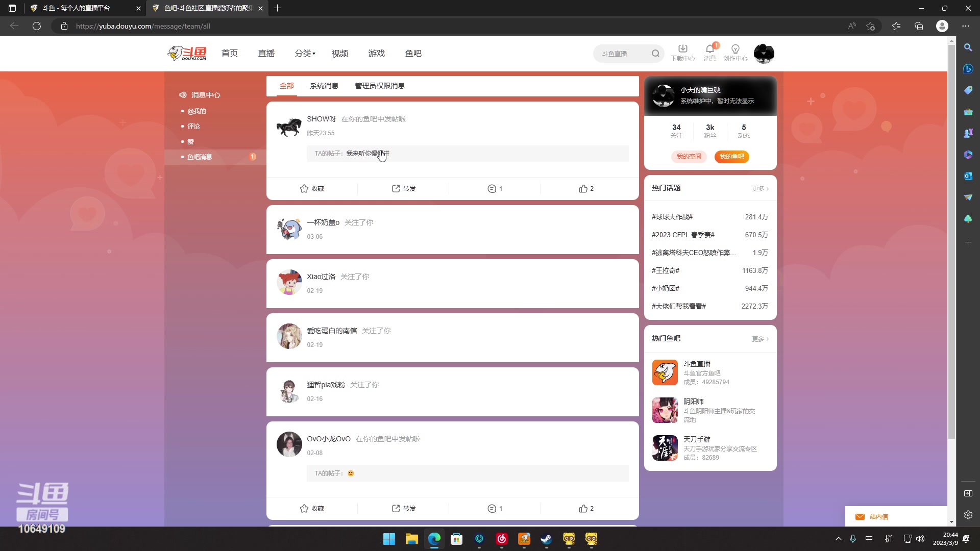Favorite SHOW呀's post with the star icon

pyautogui.click(x=303, y=188)
